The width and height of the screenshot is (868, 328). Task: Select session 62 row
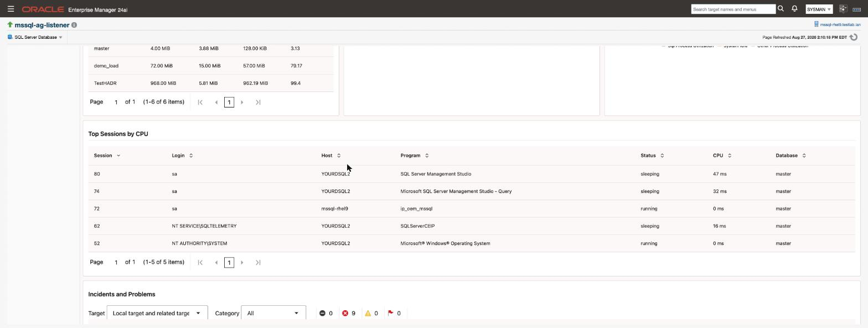[x=471, y=226]
